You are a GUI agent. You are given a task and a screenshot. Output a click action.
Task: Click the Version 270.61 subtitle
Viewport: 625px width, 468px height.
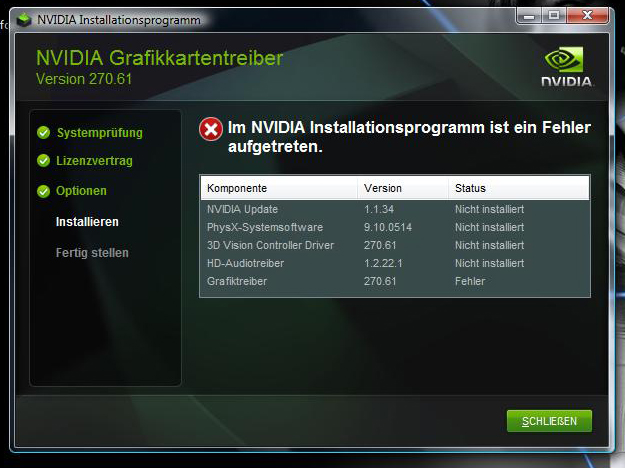[x=84, y=79]
